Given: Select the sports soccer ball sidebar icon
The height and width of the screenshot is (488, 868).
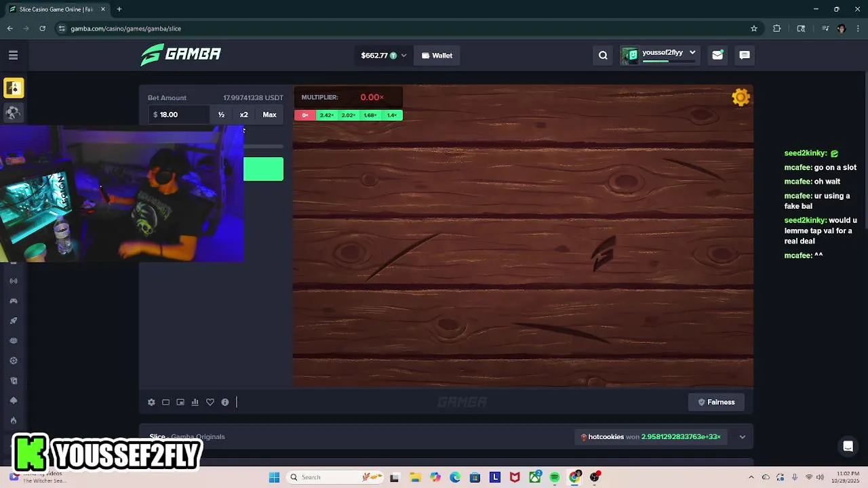Looking at the screenshot, I should click(14, 113).
